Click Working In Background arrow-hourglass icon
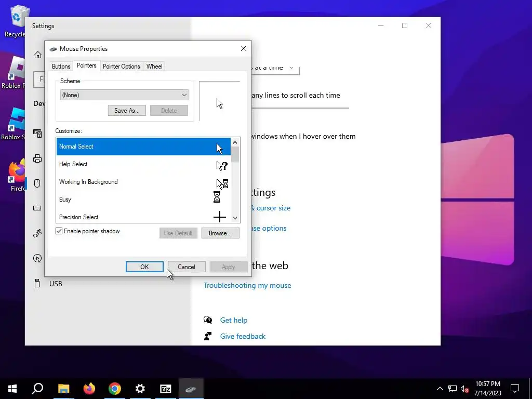 (222, 183)
